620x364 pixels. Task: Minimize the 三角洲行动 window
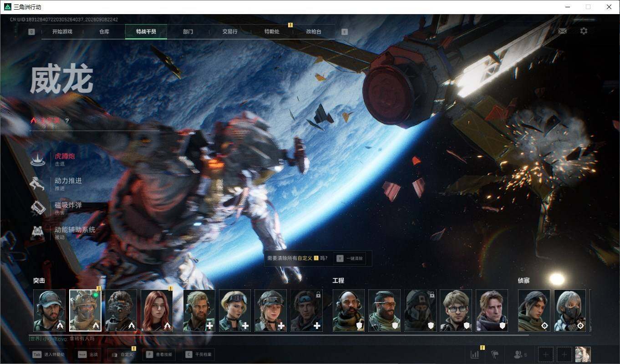click(568, 7)
